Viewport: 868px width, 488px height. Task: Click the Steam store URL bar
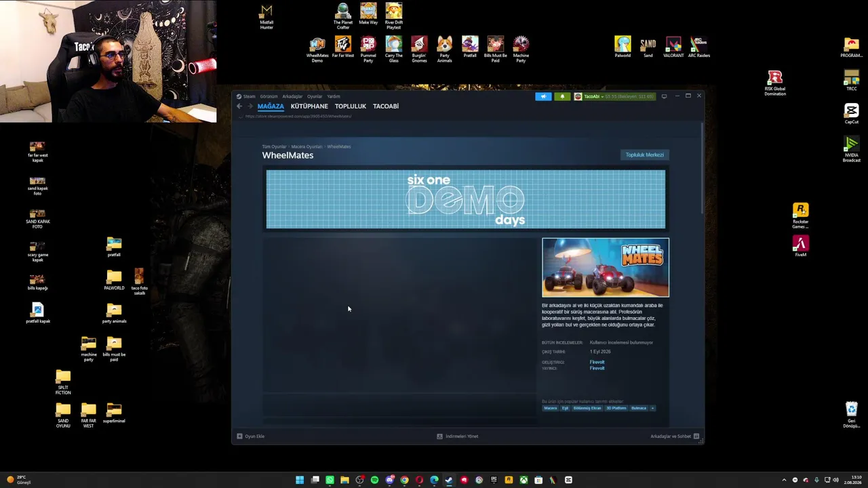298,116
